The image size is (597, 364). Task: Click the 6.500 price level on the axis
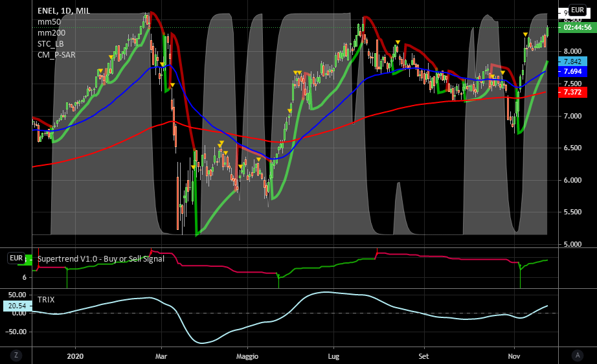[572, 148]
